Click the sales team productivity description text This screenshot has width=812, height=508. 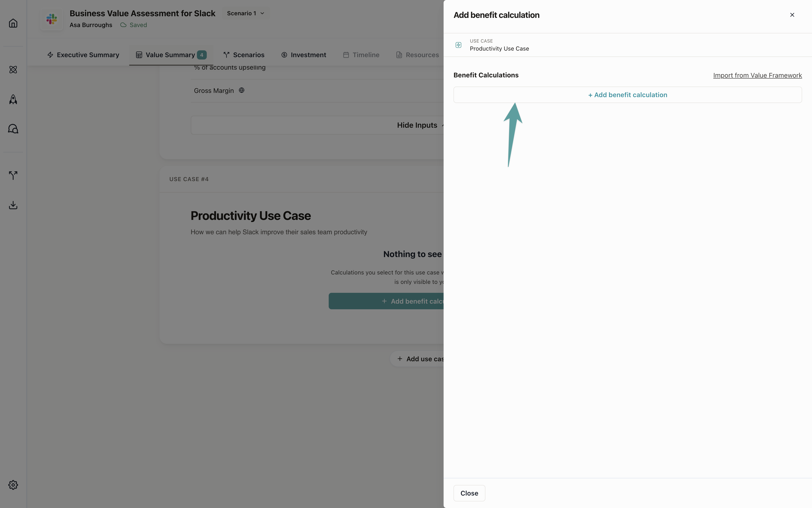click(x=279, y=232)
